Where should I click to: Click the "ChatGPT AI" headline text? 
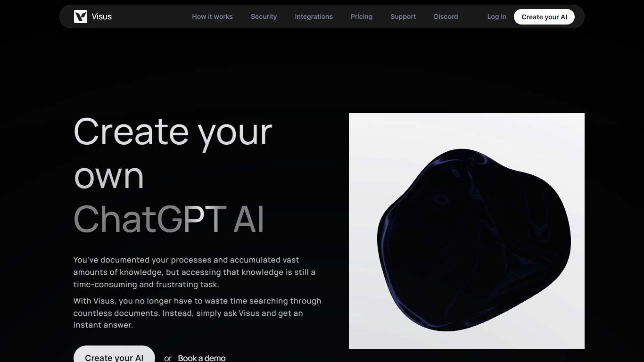pos(169,219)
